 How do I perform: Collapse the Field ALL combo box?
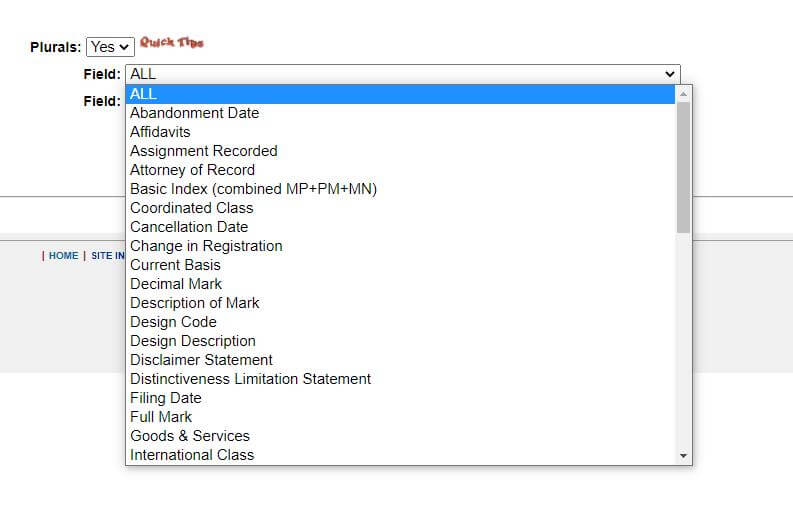click(x=402, y=74)
